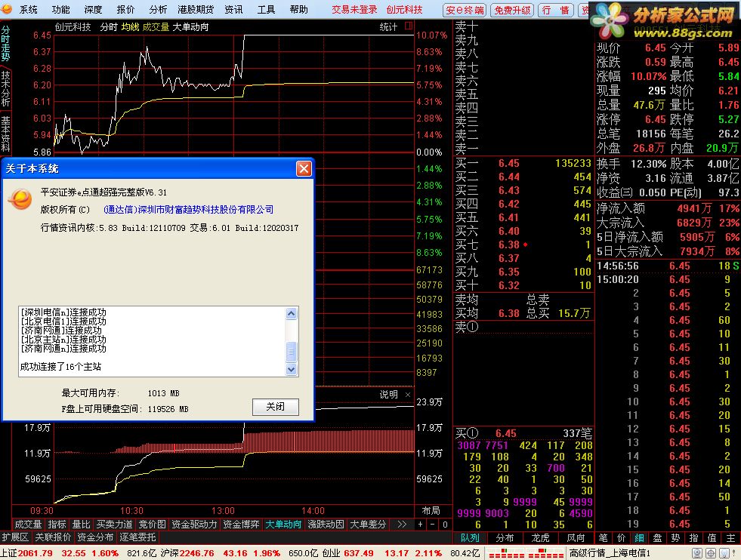Select the 大单差分 indicator tab

pyautogui.click(x=368, y=525)
